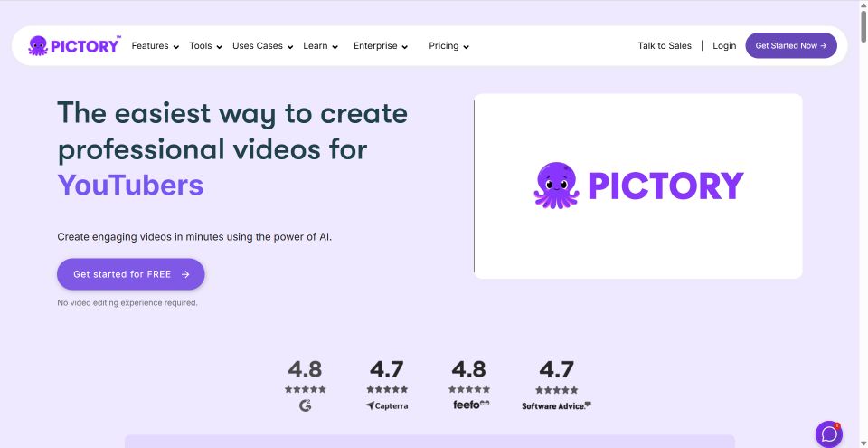The width and height of the screenshot is (868, 448).
Task: Click the 4.8 score above G2
Action: tap(305, 369)
